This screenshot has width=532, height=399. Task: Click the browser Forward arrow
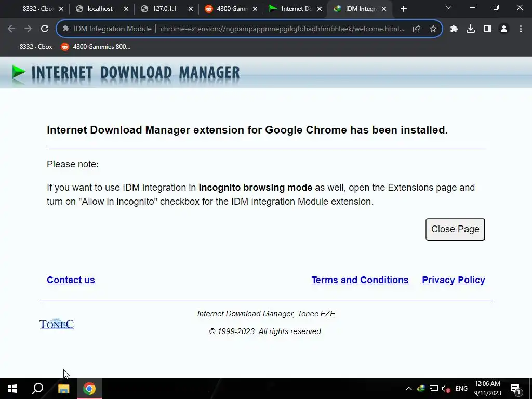coord(28,29)
